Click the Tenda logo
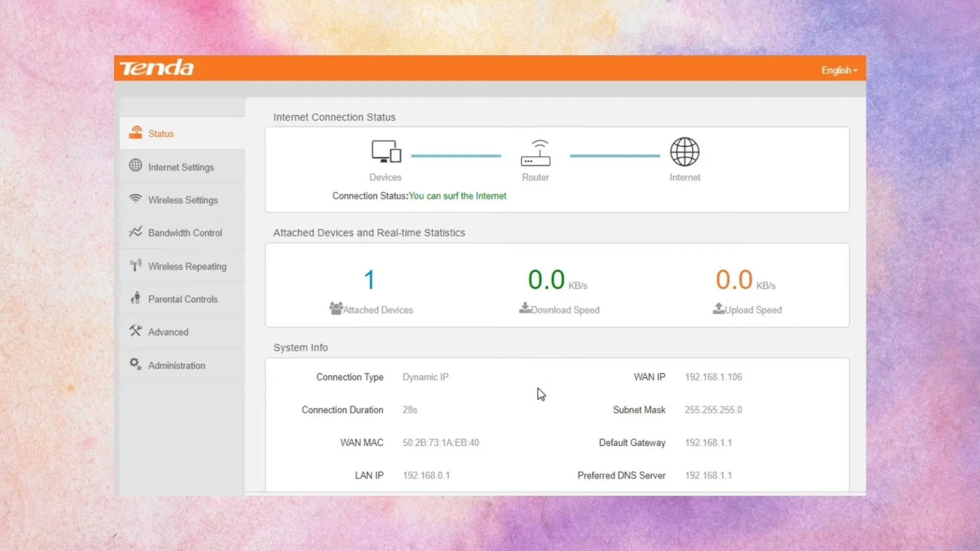 tap(157, 68)
